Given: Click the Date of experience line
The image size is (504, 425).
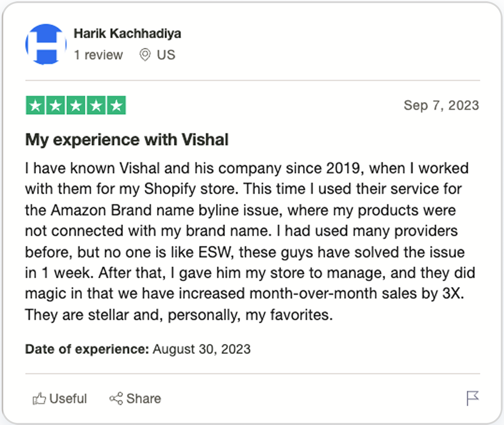Looking at the screenshot, I should tap(137, 349).
